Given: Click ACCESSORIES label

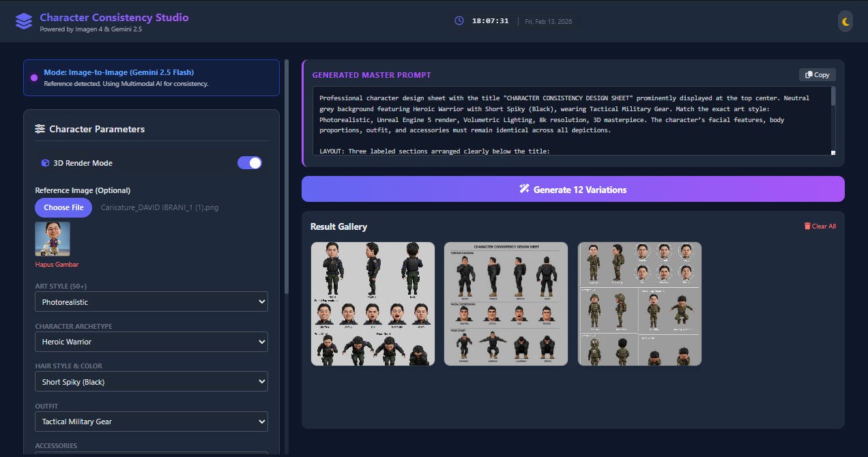Looking at the screenshot, I should point(56,445).
